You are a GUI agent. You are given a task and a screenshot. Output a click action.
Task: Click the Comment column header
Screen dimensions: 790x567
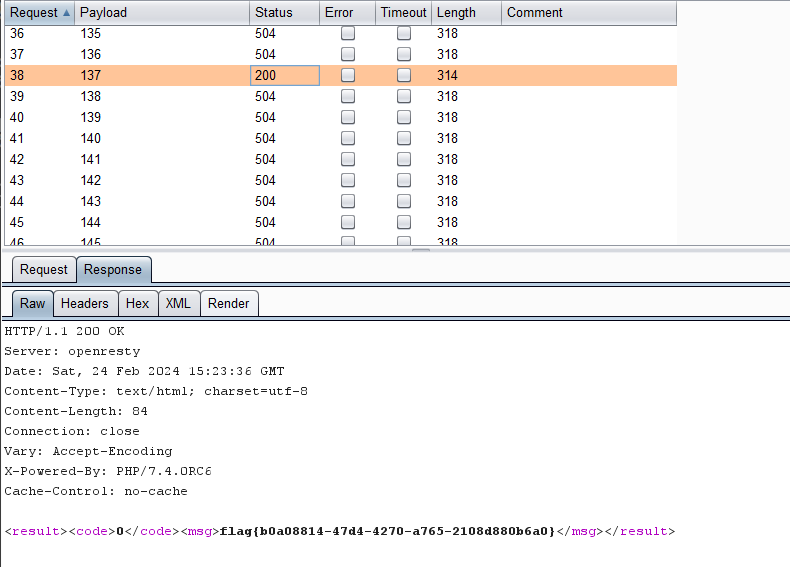coord(588,13)
